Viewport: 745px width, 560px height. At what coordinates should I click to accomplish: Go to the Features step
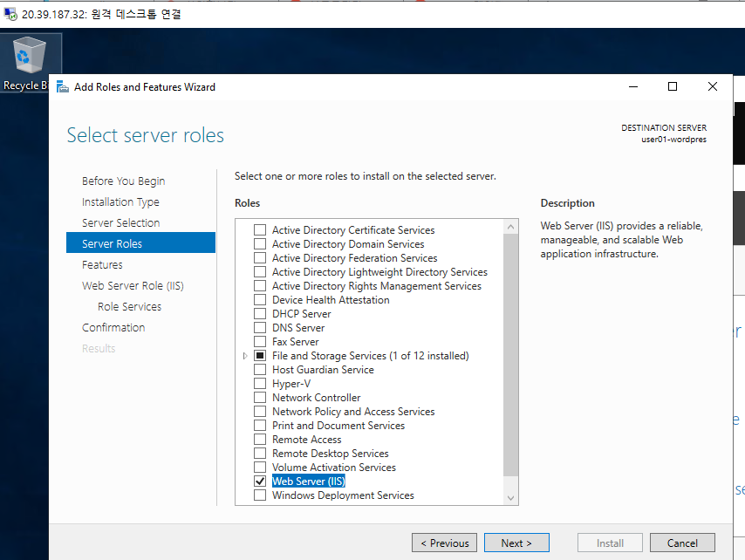point(102,264)
